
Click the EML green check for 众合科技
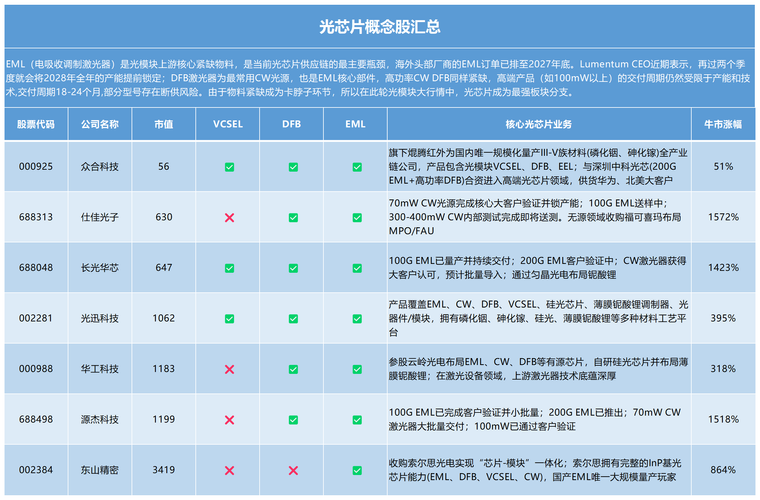point(357,167)
